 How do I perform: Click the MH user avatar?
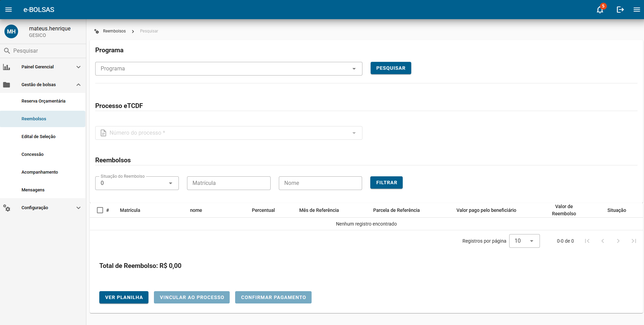point(11,31)
